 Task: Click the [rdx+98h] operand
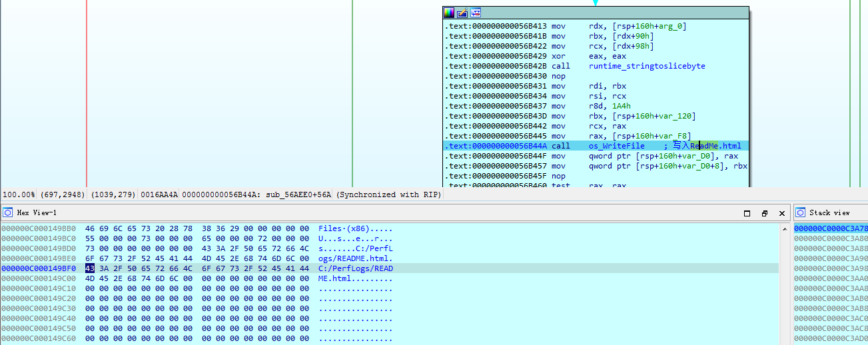pyautogui.click(x=633, y=46)
